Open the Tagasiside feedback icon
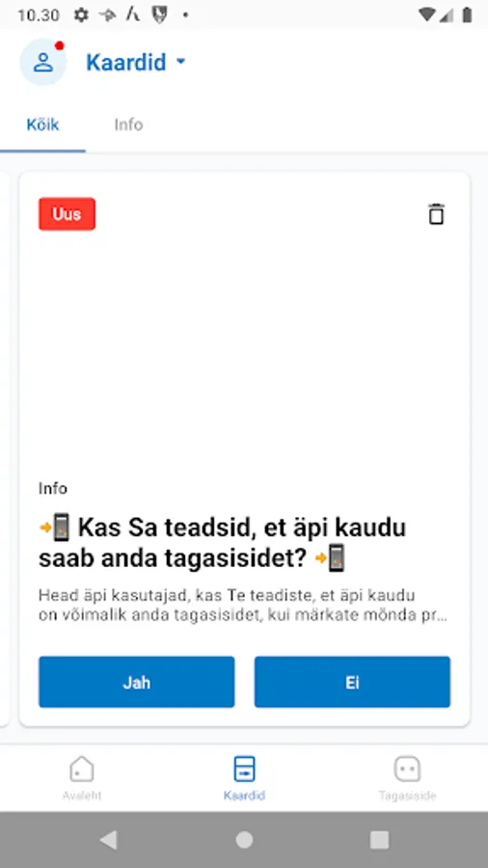This screenshot has width=488, height=868. 407,769
